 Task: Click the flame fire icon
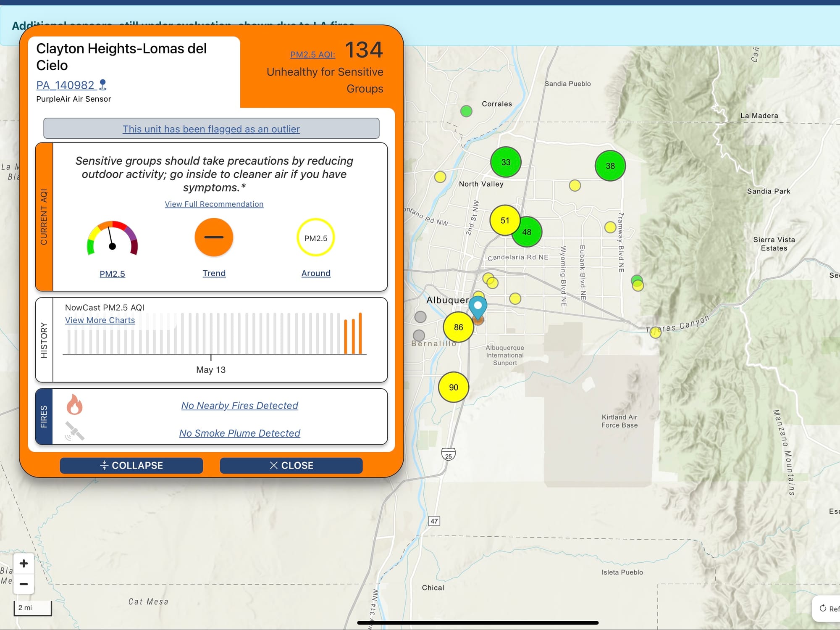(74, 405)
